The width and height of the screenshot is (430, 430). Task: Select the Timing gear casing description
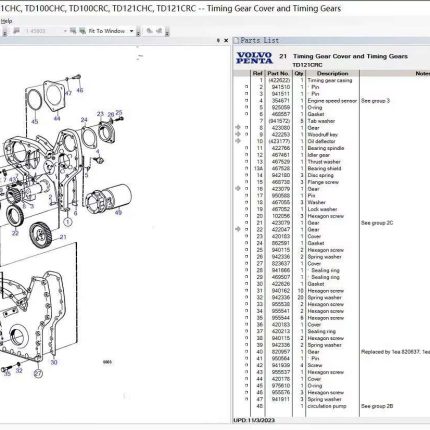329,80
